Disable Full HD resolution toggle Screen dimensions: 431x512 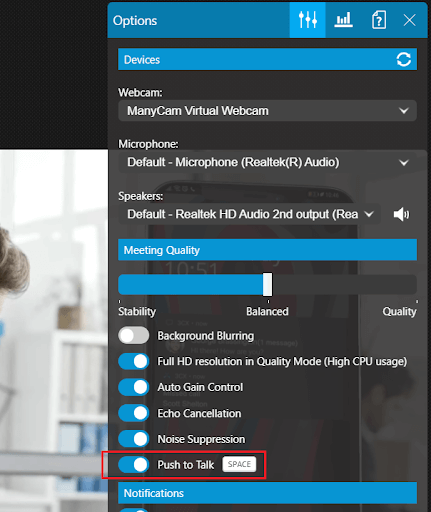coord(134,361)
